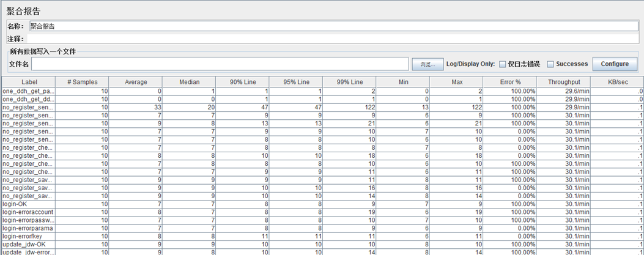Click the Max cell showing 21

pyautogui.click(x=457, y=124)
